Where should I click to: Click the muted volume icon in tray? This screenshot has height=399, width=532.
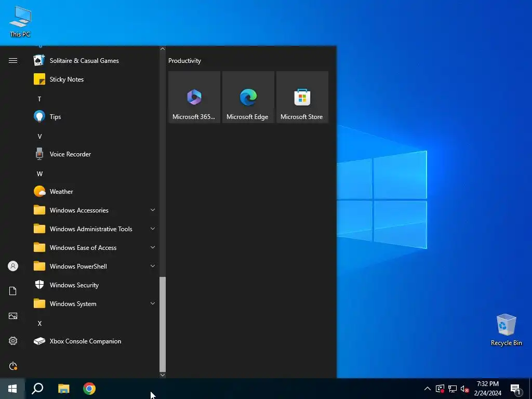point(464,389)
